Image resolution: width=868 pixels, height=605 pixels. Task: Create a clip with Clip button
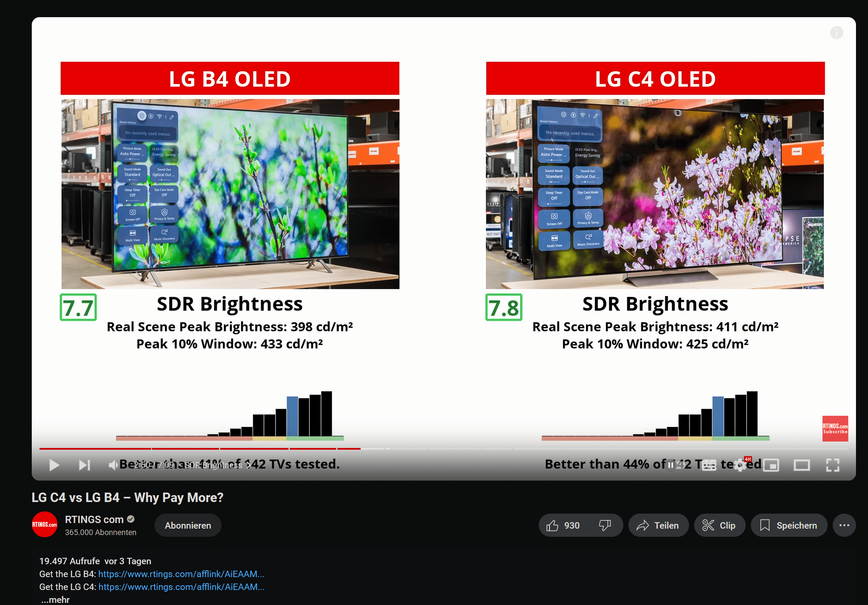(719, 525)
